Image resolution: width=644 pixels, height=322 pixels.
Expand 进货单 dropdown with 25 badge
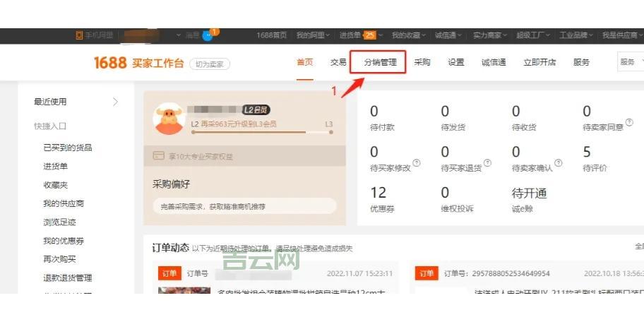pyautogui.click(x=381, y=36)
